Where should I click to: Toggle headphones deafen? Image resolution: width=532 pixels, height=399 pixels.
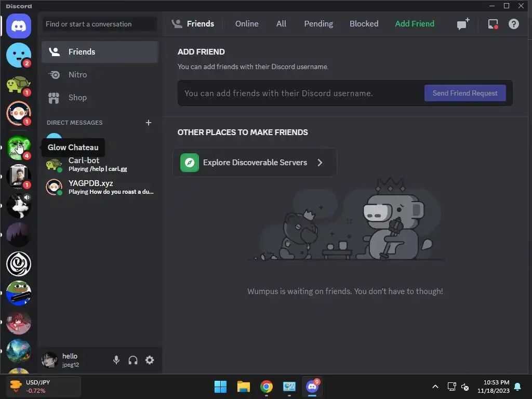point(133,360)
